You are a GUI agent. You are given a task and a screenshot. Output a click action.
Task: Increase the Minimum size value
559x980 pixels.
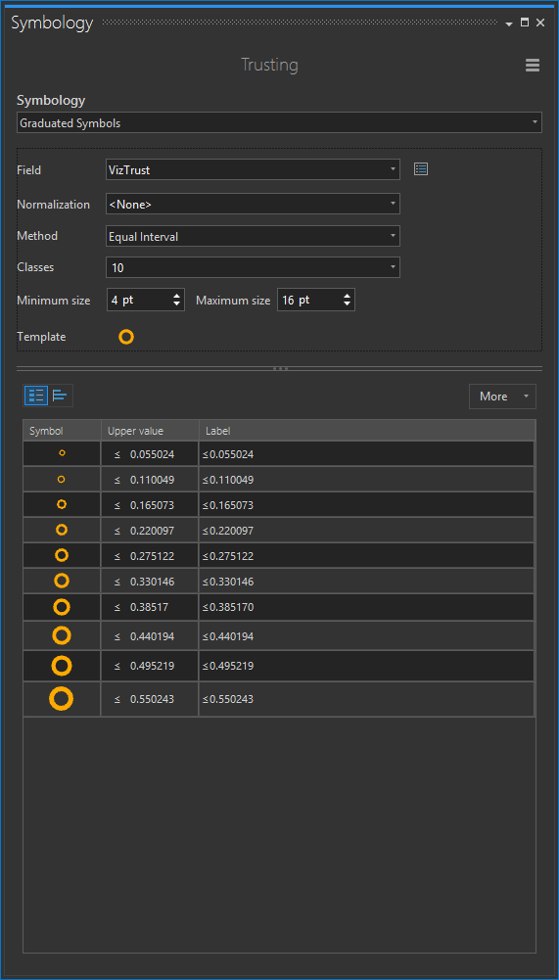click(x=177, y=296)
